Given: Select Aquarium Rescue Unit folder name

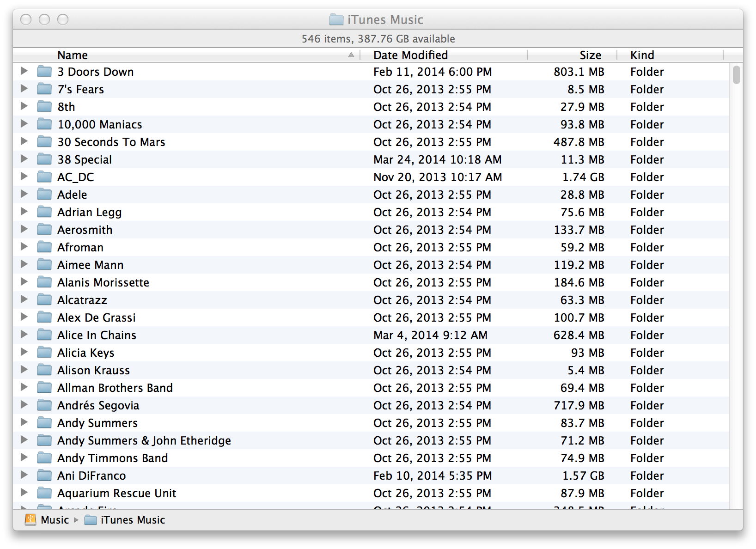Looking at the screenshot, I should pos(117,493).
